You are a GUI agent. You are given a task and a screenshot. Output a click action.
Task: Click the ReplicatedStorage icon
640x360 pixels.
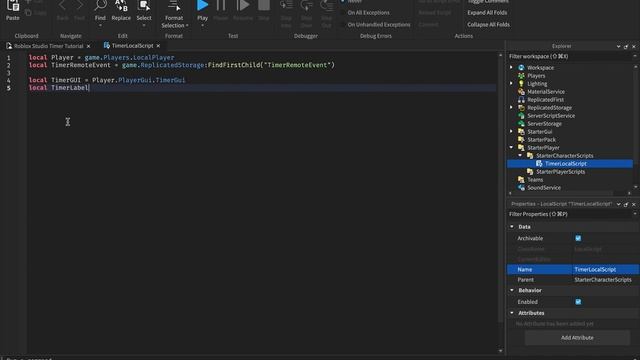tap(521, 108)
